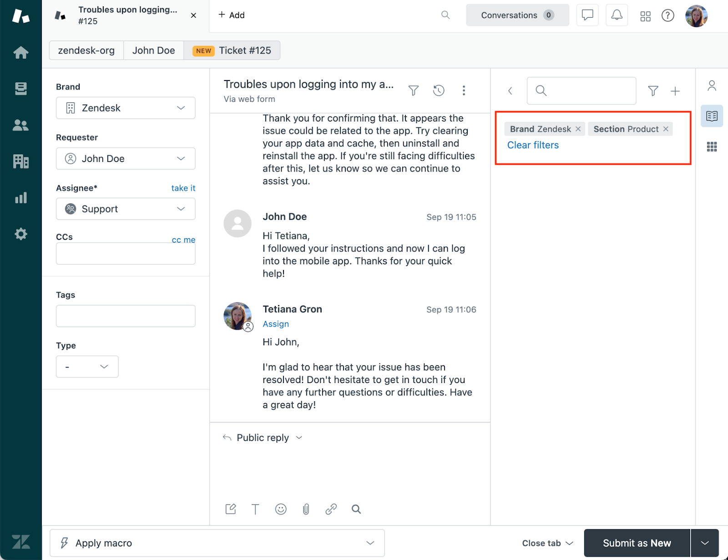Open the Zendesk products grid icon

click(645, 16)
